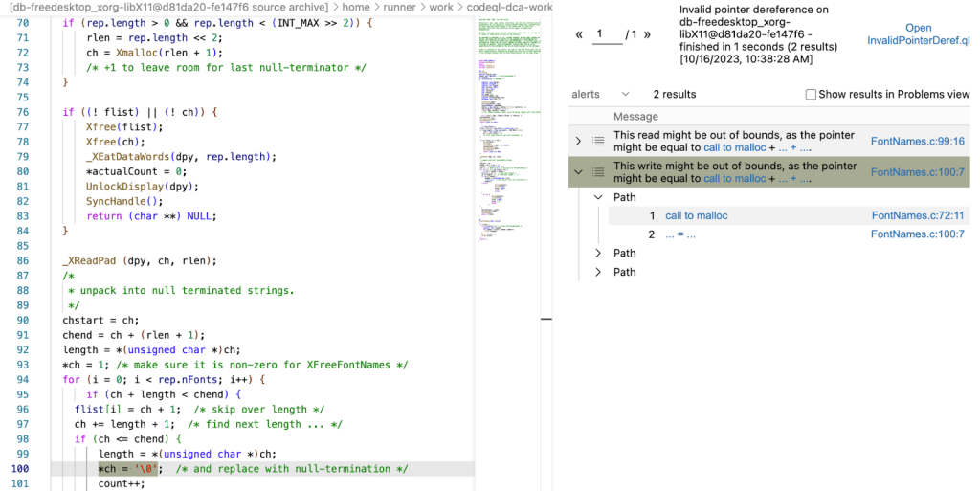
Task: Enable Show results in Problems view
Action: coord(811,95)
